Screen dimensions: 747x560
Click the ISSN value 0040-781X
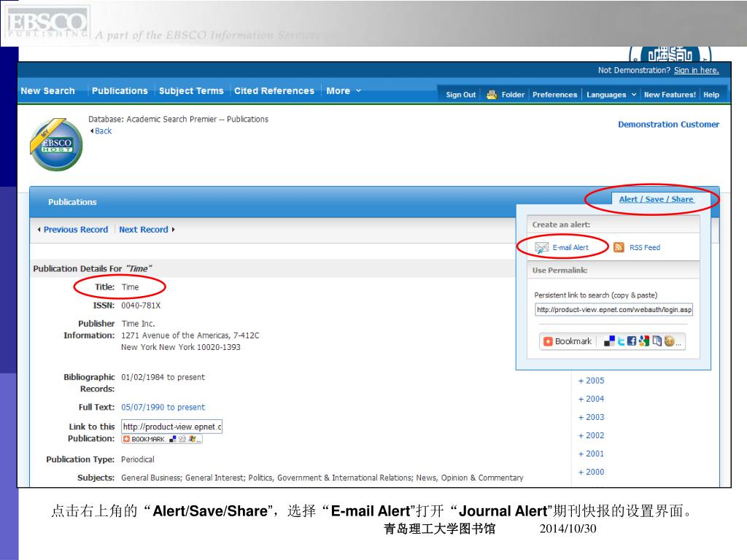[141, 306]
